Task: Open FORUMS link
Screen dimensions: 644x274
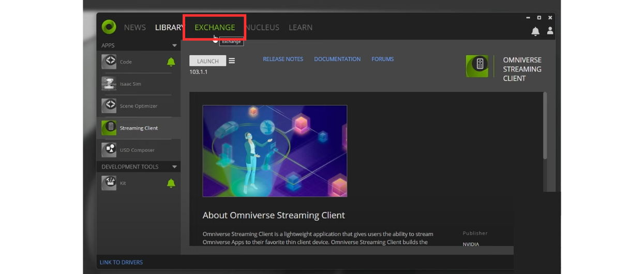Action: click(x=383, y=59)
